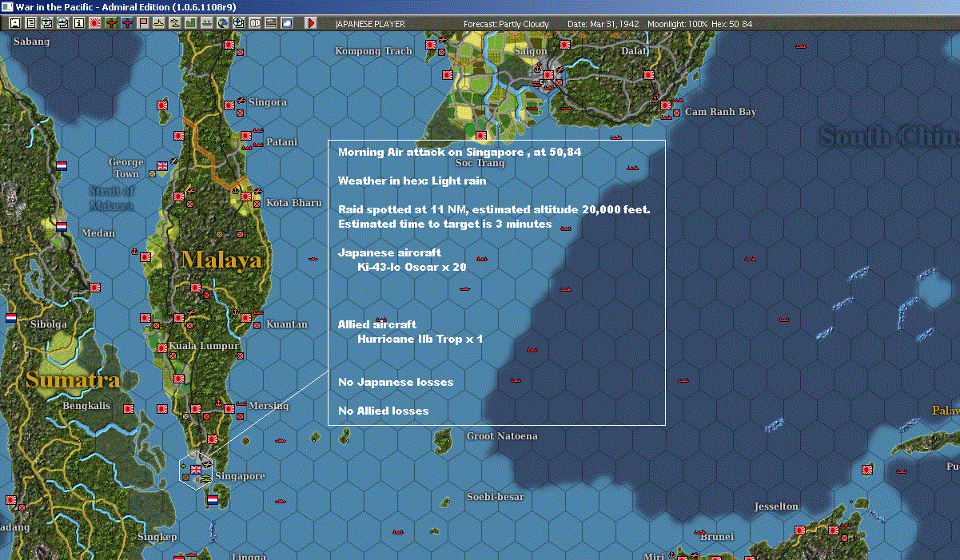The image size is (960, 560).
Task: Click the Saigon city label
Action: pos(531,51)
